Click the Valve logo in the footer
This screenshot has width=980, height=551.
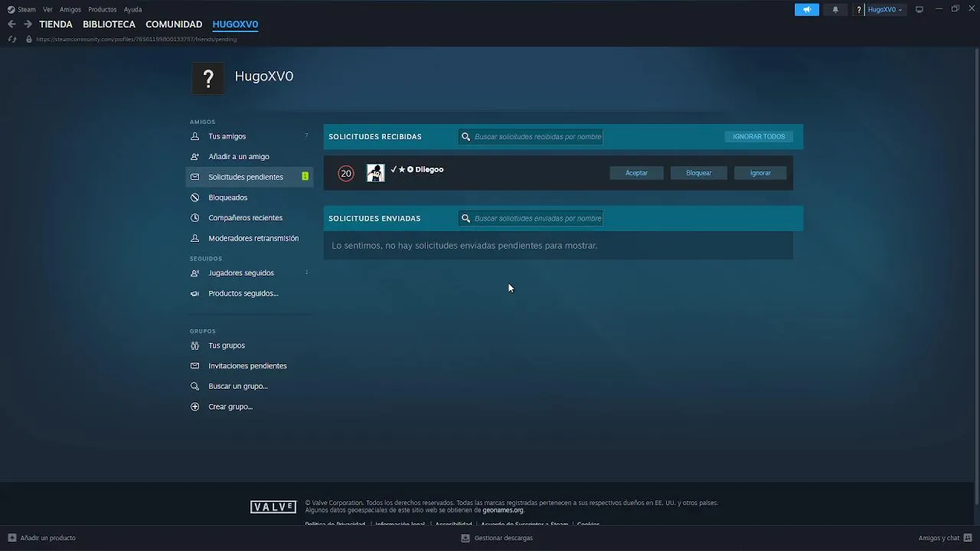(273, 507)
